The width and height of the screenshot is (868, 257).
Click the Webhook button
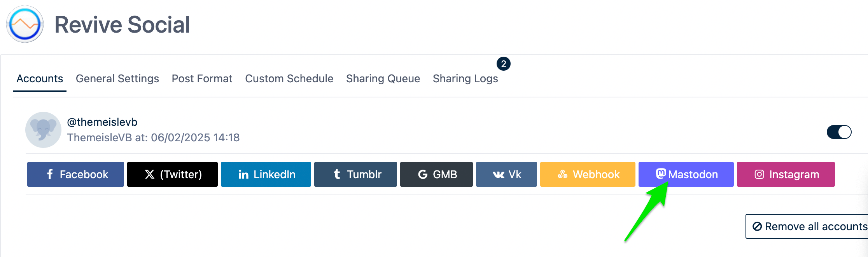[588, 174]
